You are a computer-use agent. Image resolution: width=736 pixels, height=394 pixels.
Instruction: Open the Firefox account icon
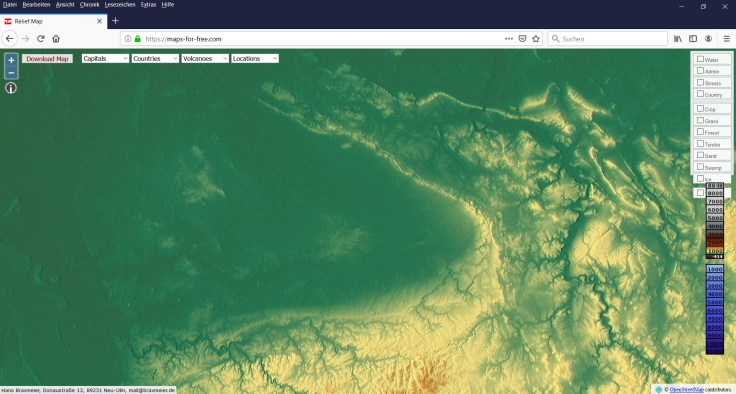point(708,39)
